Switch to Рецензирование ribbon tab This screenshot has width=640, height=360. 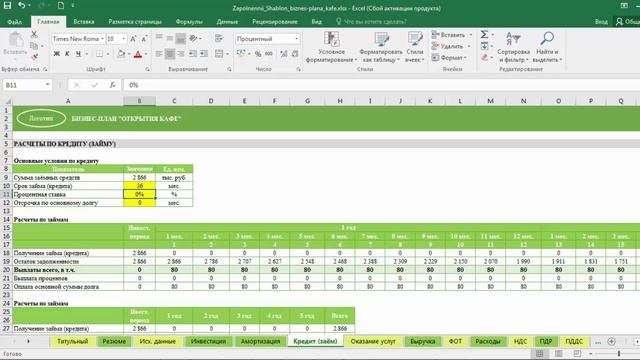coord(275,22)
